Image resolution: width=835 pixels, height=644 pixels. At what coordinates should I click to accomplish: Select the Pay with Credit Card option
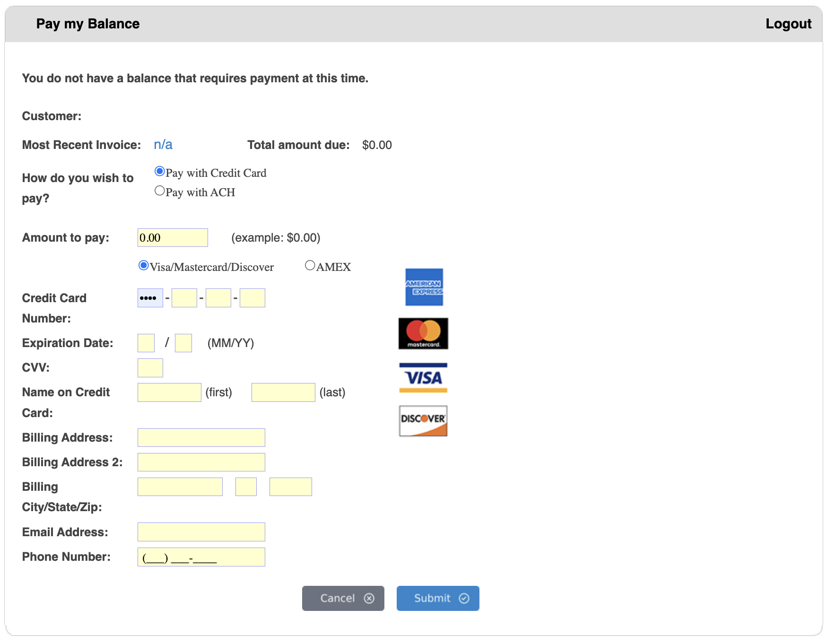point(159,171)
